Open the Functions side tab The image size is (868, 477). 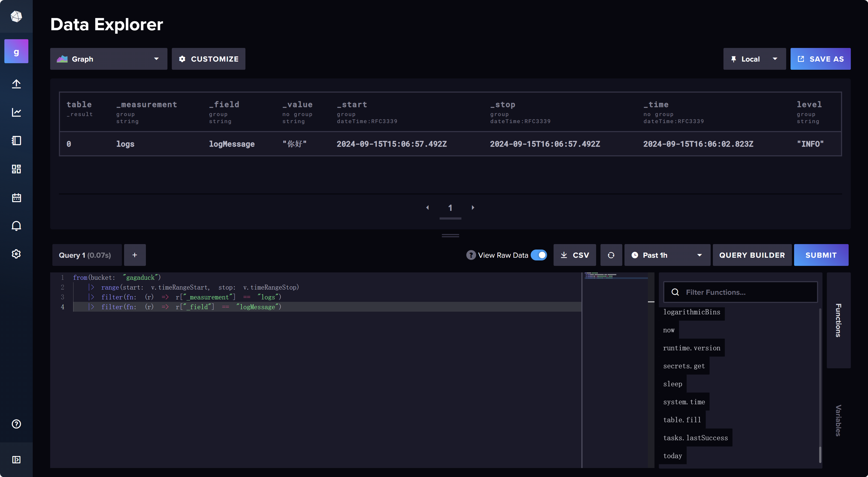(x=838, y=320)
